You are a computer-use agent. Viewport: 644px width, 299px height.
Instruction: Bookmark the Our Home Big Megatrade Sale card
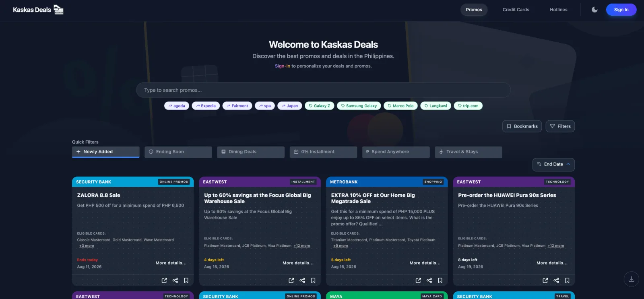(440, 280)
